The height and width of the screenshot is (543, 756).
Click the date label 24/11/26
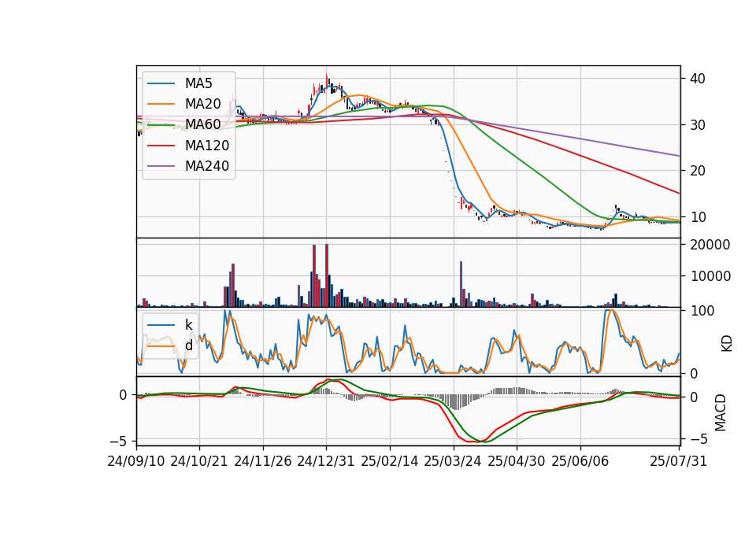click(x=263, y=461)
